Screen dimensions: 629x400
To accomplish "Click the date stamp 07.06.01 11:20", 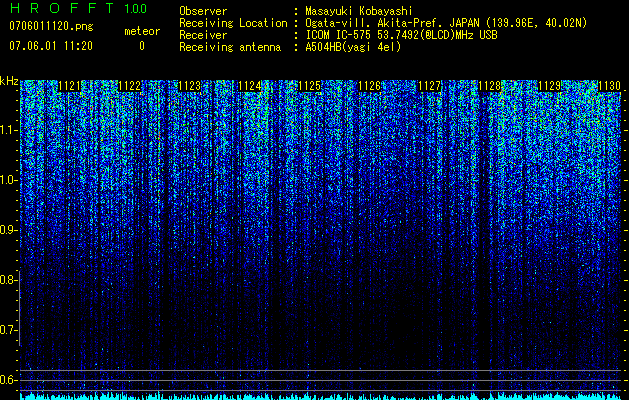I will [x=51, y=46].
